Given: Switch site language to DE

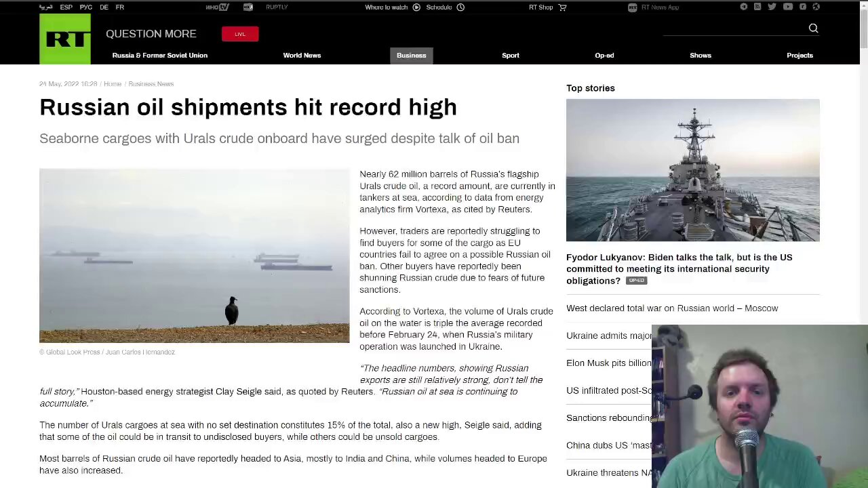Looking at the screenshot, I should (x=104, y=7).
